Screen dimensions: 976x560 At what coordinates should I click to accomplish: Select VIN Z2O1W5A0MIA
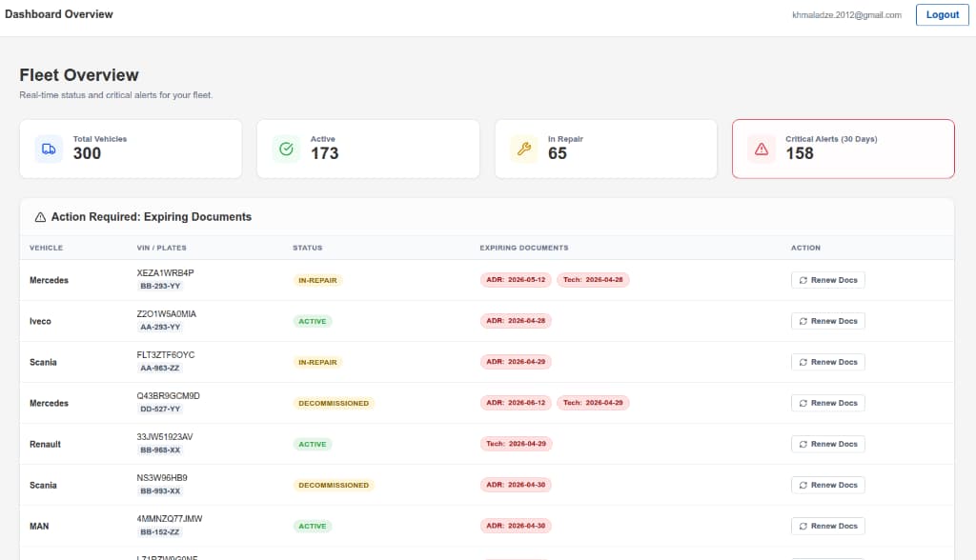pyautogui.click(x=167, y=314)
